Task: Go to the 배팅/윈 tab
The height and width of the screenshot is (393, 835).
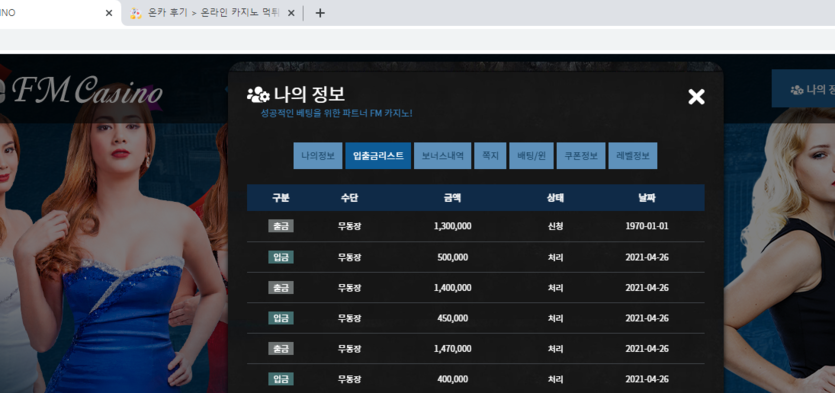Action: point(531,156)
